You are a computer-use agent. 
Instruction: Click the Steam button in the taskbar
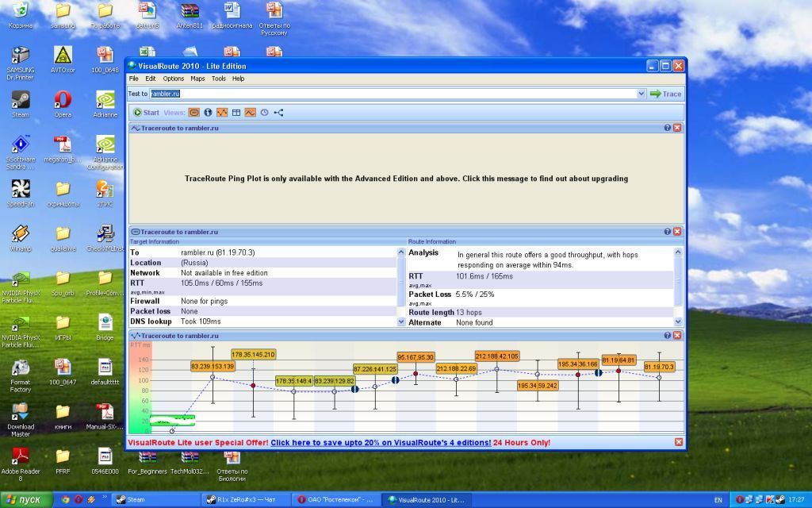pos(136,500)
